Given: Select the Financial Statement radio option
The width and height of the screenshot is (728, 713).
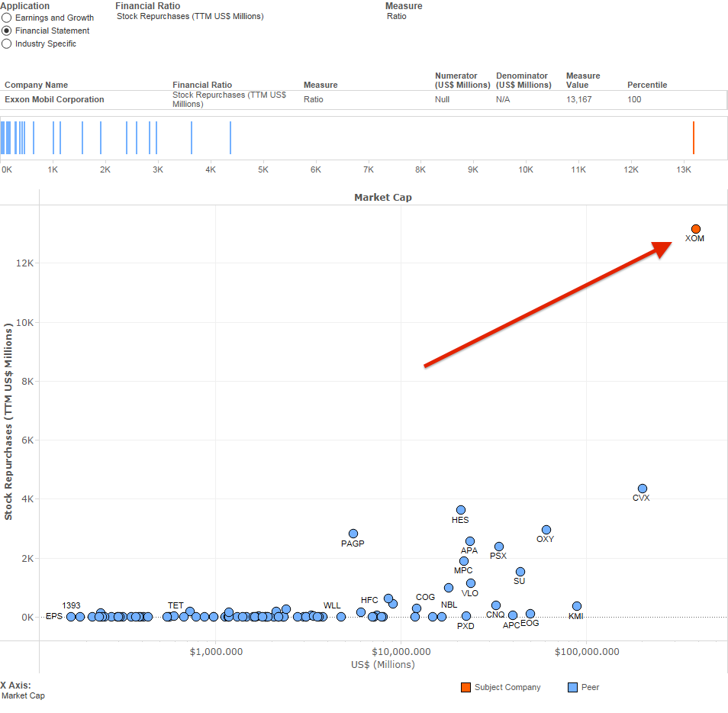Looking at the screenshot, I should (7, 31).
